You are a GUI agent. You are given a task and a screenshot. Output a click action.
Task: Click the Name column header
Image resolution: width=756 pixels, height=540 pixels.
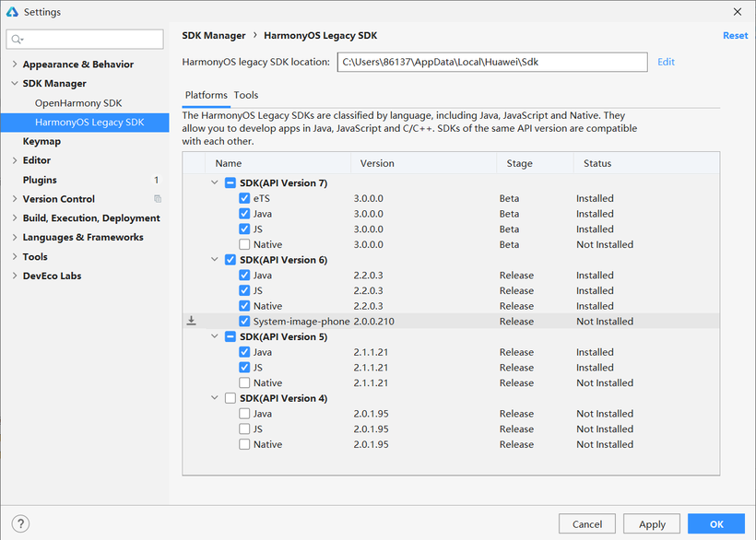[278, 163]
